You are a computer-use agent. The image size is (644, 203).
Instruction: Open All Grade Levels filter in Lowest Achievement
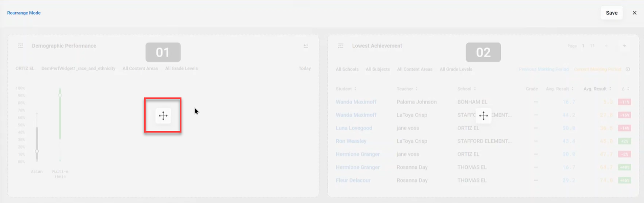point(456,69)
